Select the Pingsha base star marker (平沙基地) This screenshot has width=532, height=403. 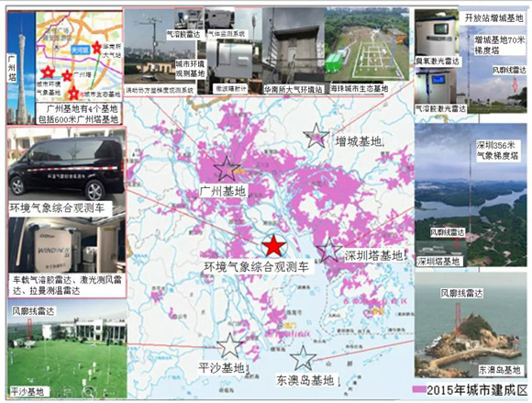point(229,345)
